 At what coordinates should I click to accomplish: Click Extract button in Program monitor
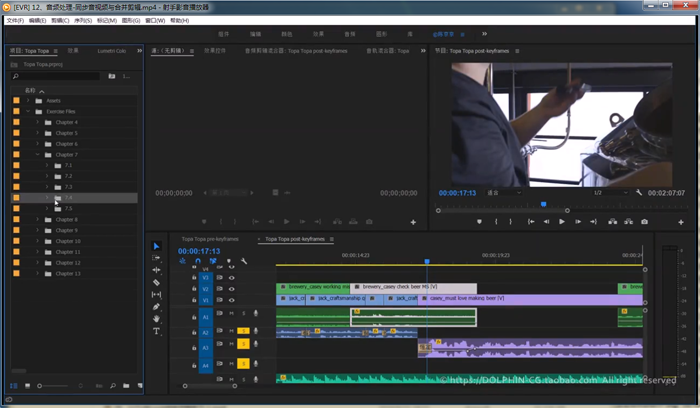coord(628,221)
